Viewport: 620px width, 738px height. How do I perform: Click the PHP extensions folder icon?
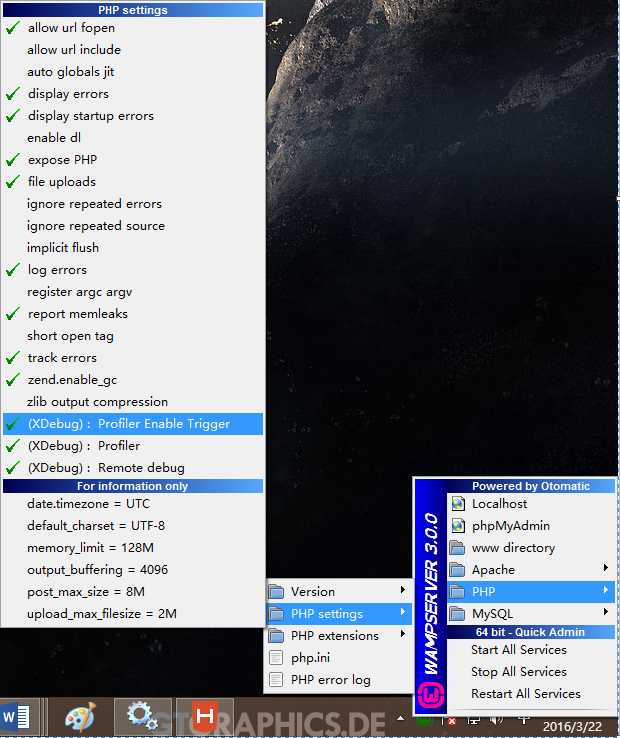tap(276, 636)
